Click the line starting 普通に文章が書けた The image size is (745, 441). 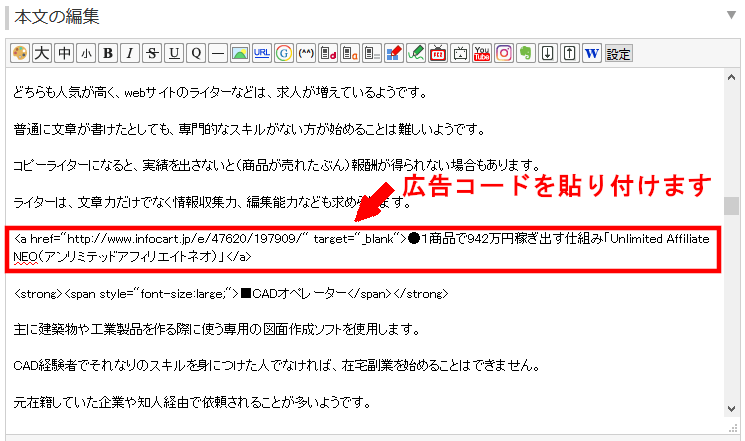[249, 129]
